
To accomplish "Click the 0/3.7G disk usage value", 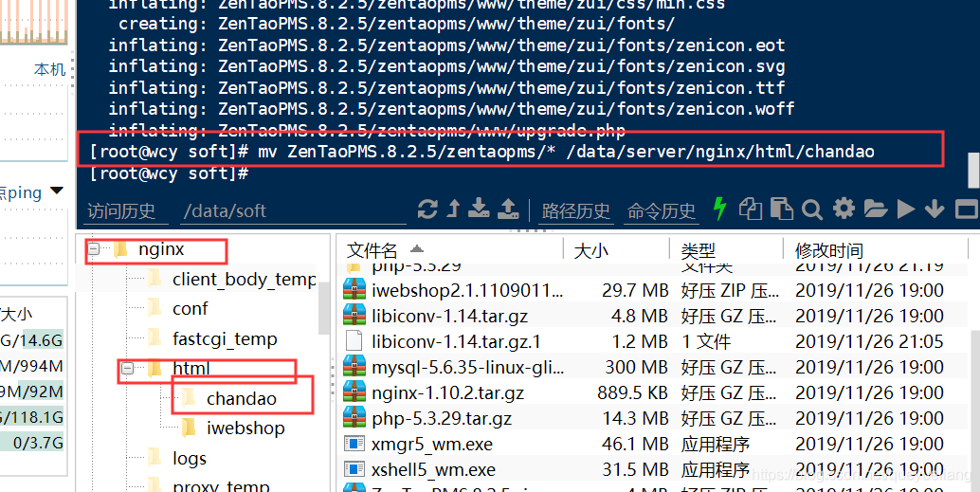I will [x=38, y=444].
